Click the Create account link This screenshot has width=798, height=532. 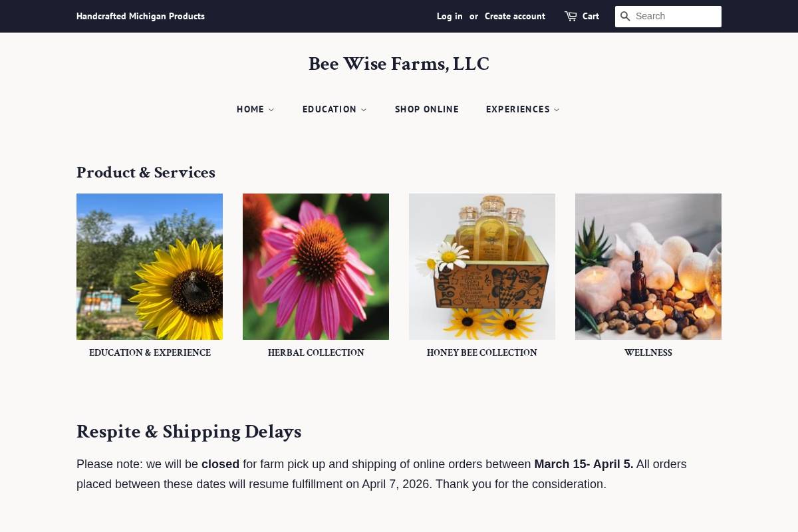pos(515,16)
